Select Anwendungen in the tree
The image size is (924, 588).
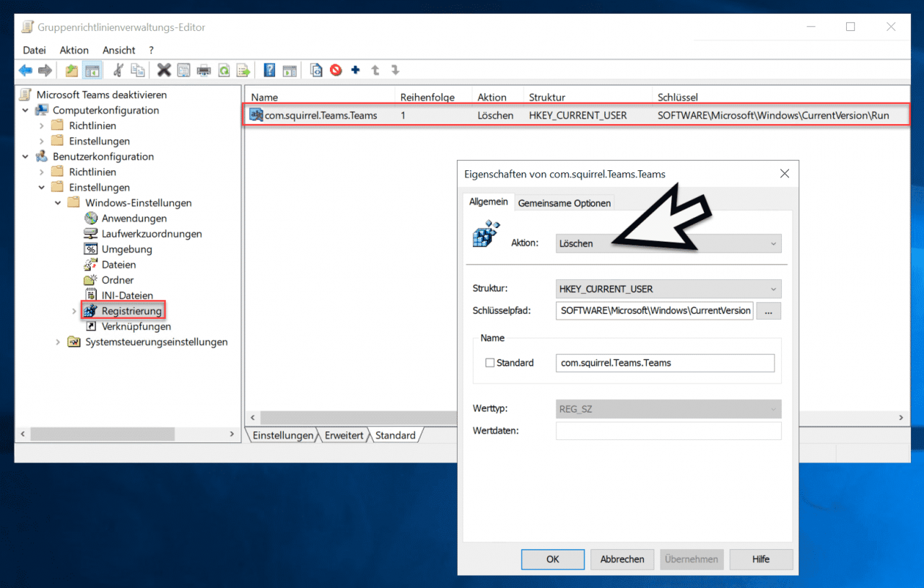pos(134,218)
